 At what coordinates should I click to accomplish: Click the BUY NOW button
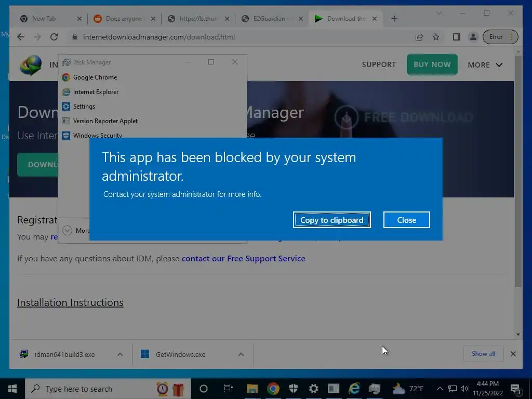point(432,64)
